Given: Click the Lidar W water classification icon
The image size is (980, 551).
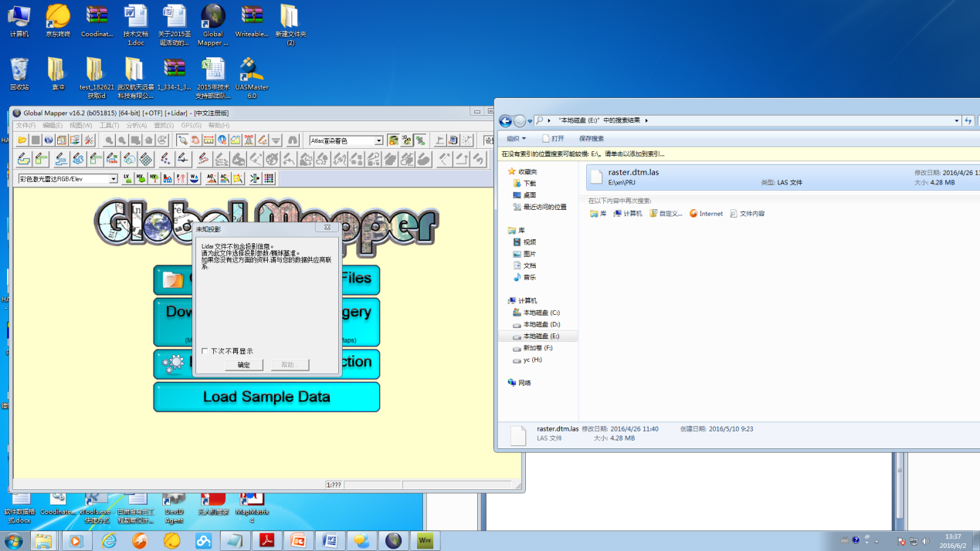Looking at the screenshot, I should click(193, 178).
